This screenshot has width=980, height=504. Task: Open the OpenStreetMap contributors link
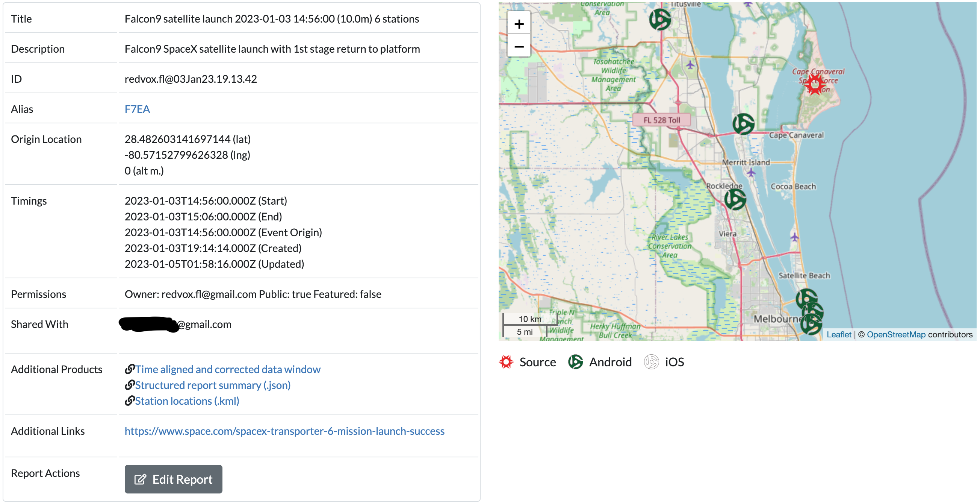click(x=895, y=334)
